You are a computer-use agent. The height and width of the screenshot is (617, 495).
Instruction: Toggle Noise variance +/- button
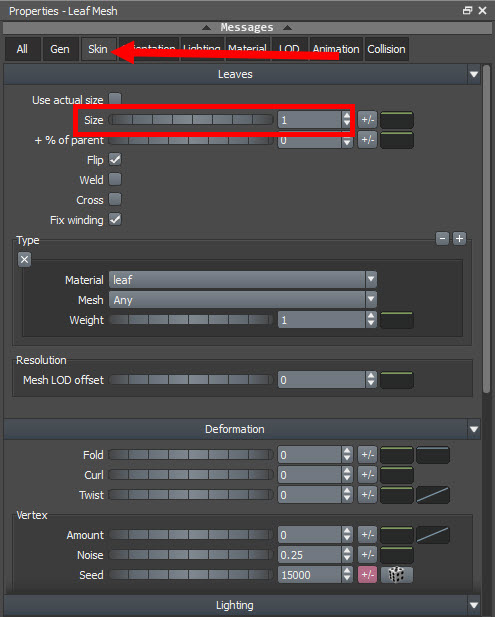coord(368,555)
